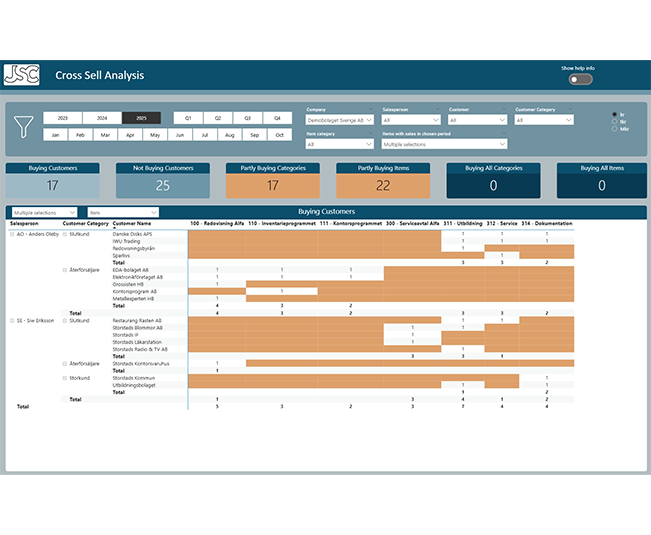
Task: Collapse the SE - Siw Eriksson salesperson row
Action: 12,320
